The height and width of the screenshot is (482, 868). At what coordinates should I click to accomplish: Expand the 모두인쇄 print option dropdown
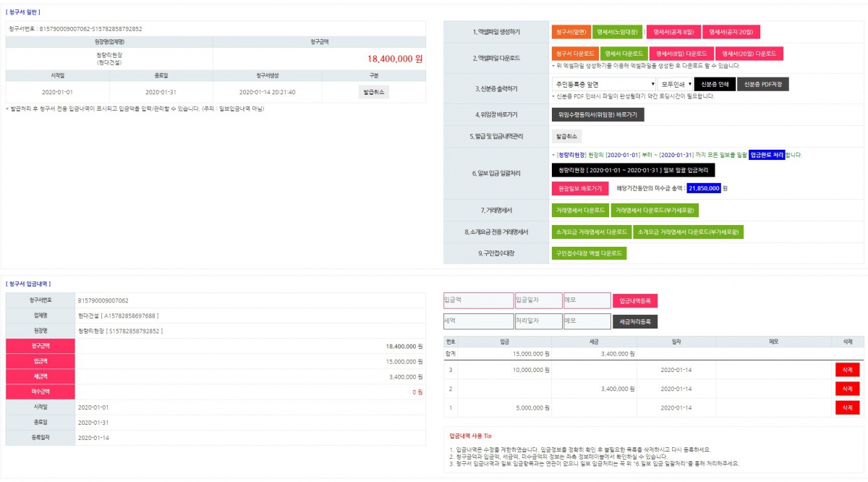674,84
